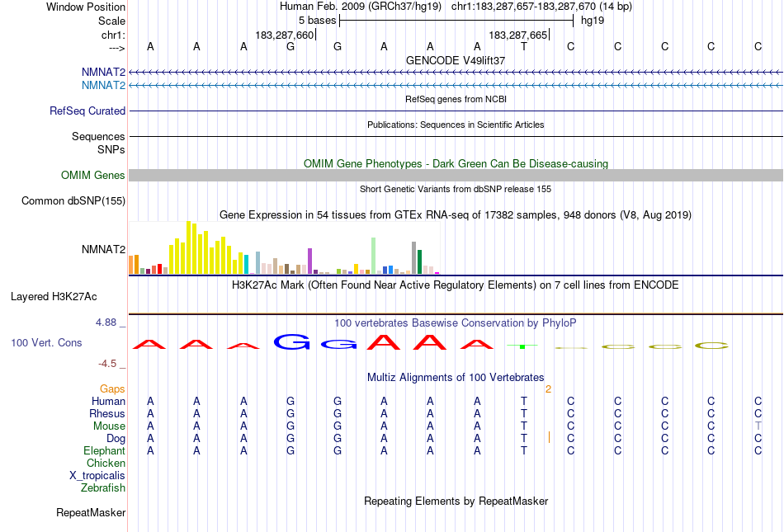Select the X_tropicalis species row label
The width and height of the screenshot is (784, 532).
[x=97, y=476]
